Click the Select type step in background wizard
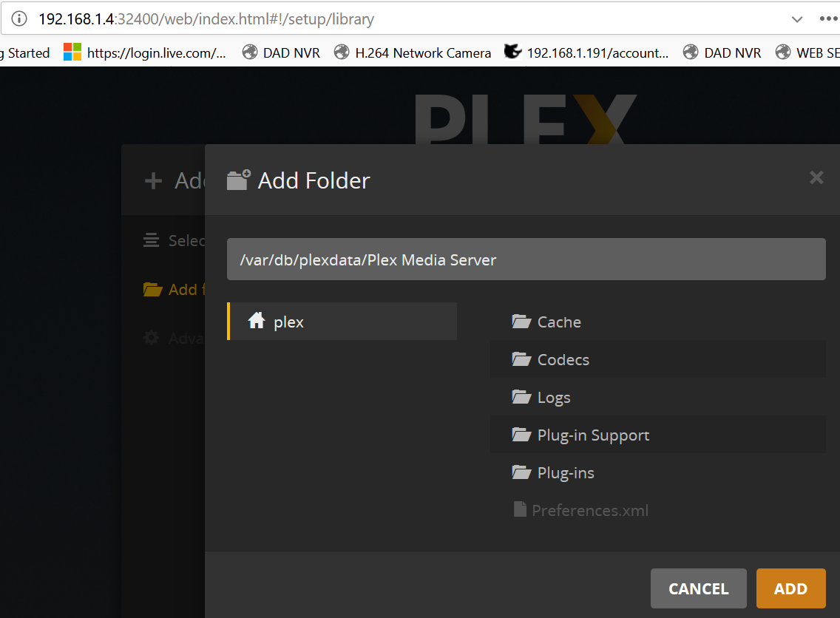Screen dimensions: 840x618 (174, 240)
